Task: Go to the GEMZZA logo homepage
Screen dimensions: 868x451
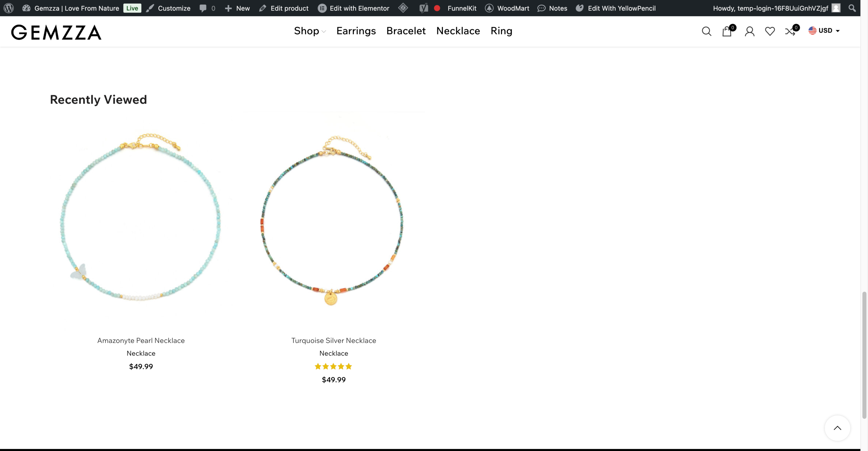Action: coord(56,32)
